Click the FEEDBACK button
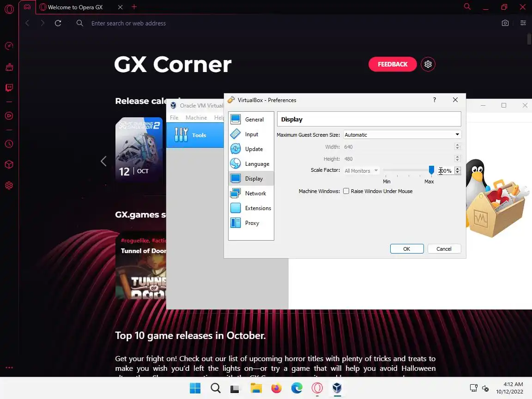This screenshot has width=532, height=399. [393, 64]
